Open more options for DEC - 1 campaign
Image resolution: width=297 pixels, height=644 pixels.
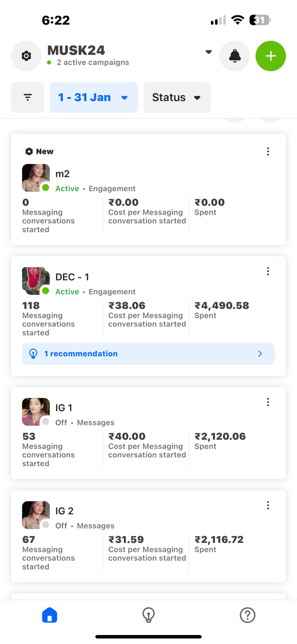click(268, 271)
